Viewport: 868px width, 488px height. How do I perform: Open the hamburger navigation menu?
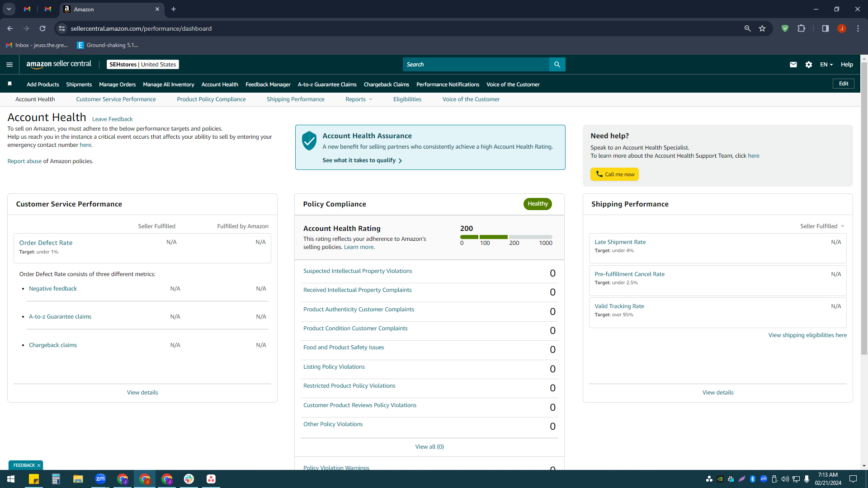tap(9, 65)
